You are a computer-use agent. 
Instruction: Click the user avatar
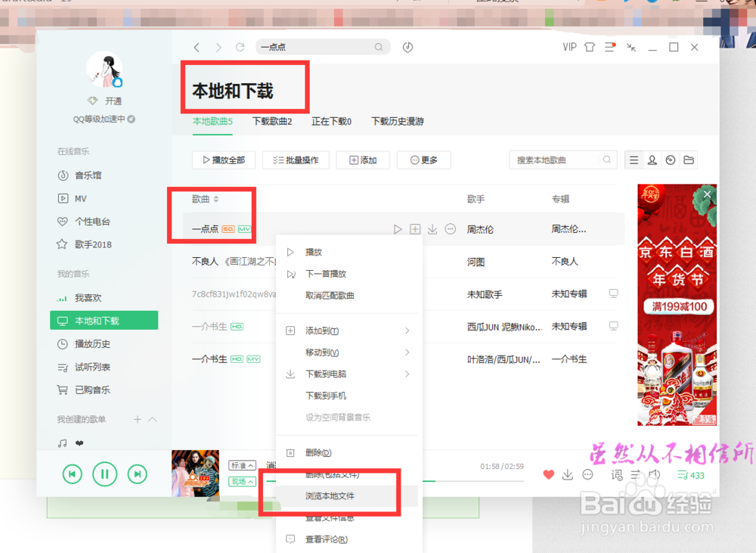(104, 70)
